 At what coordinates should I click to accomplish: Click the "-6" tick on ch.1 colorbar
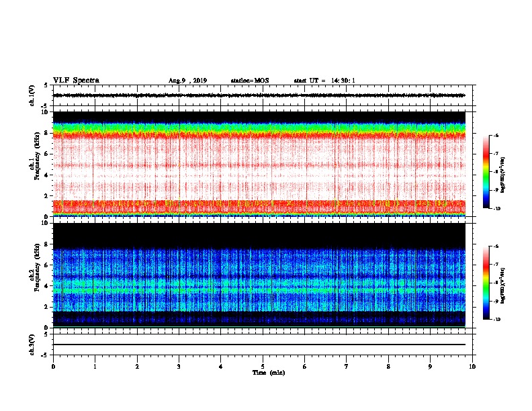coord(496,136)
